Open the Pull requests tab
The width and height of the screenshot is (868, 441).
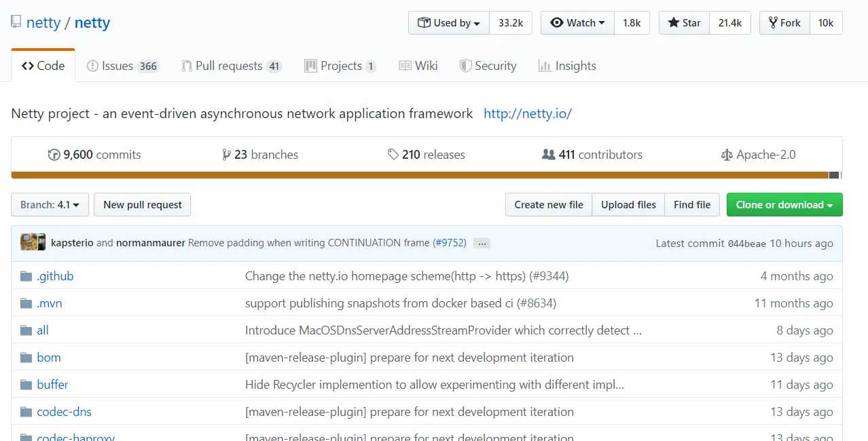(231, 66)
